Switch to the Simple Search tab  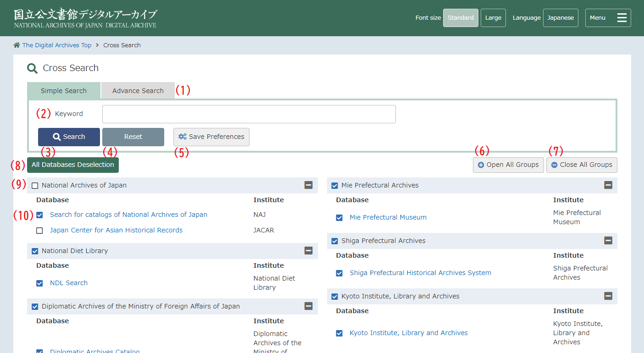64,90
